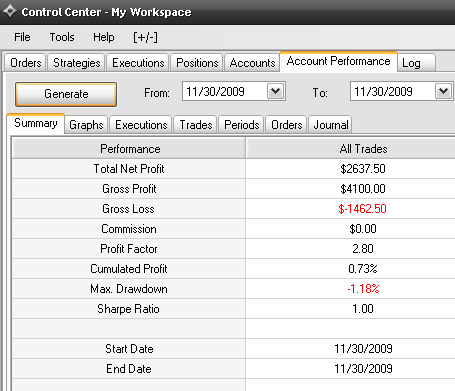Select the Max. Drawdown row label
Viewport: 455px width, 391px height.
click(x=129, y=289)
